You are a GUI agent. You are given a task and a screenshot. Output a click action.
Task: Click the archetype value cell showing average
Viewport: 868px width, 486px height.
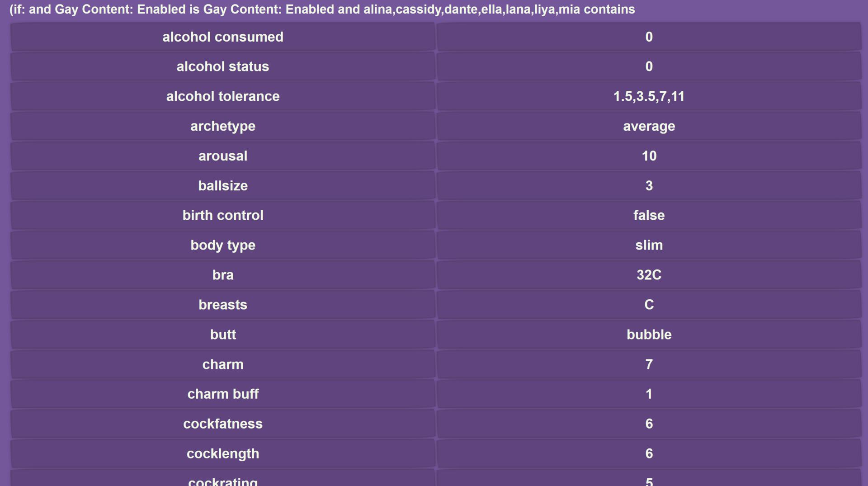pos(649,126)
